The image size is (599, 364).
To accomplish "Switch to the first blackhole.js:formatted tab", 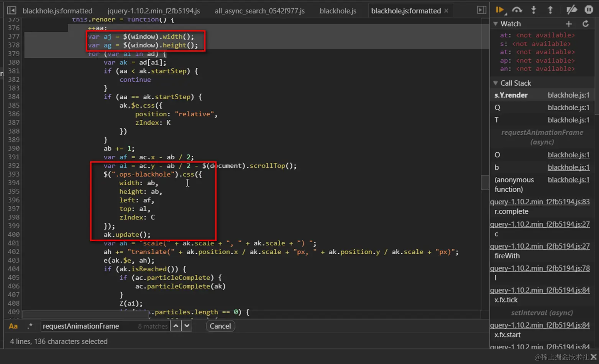I will pos(57,11).
